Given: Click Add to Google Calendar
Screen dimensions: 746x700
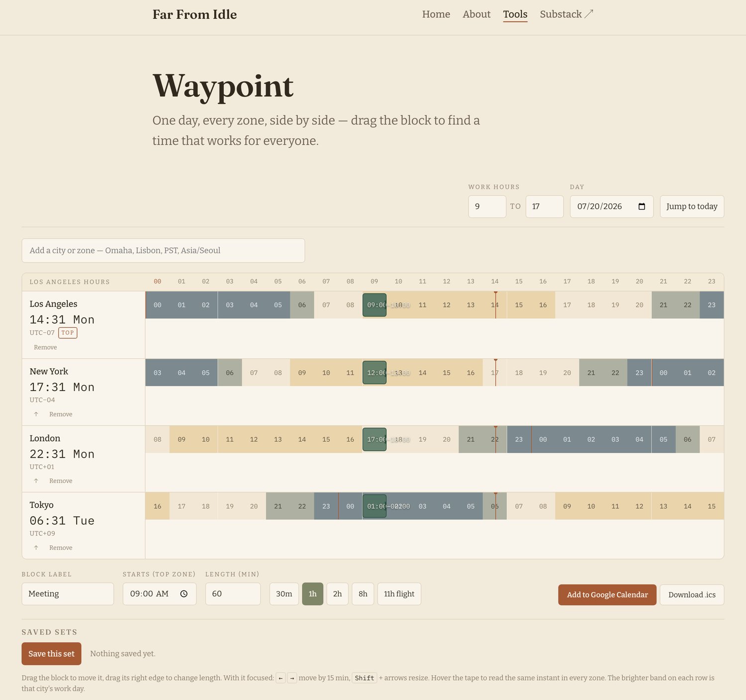Looking at the screenshot, I should pyautogui.click(x=607, y=595).
